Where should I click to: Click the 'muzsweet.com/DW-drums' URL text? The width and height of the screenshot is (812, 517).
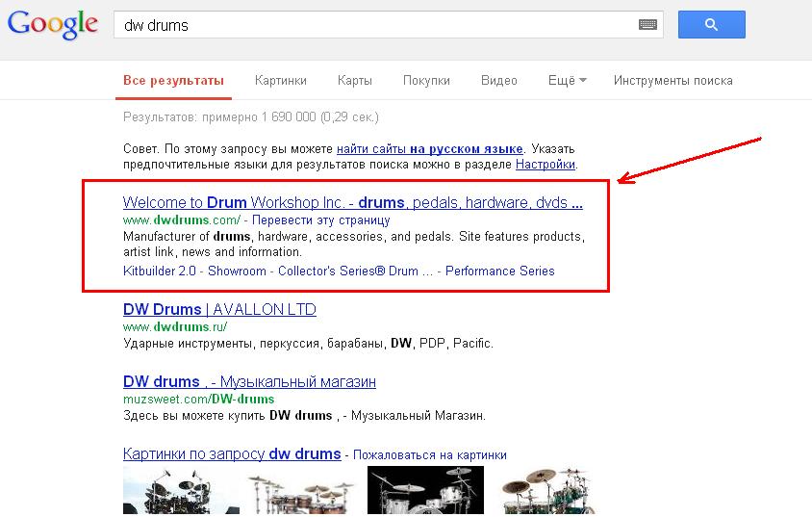(198, 400)
